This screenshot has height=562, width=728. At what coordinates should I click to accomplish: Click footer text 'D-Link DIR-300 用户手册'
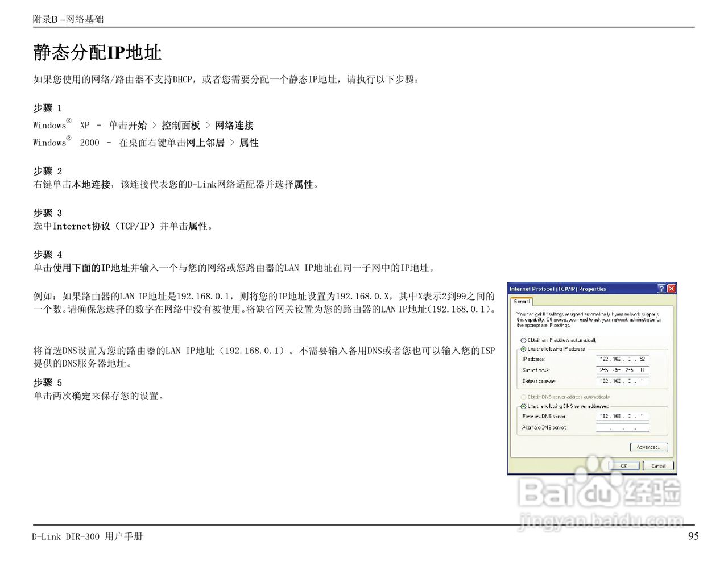pos(88,536)
